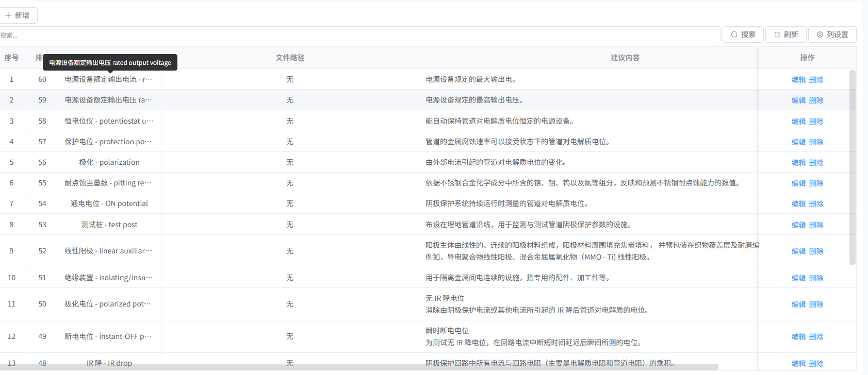The image size is (868, 375).
Task: Click sort value 55 in row 6
Action: point(42,183)
